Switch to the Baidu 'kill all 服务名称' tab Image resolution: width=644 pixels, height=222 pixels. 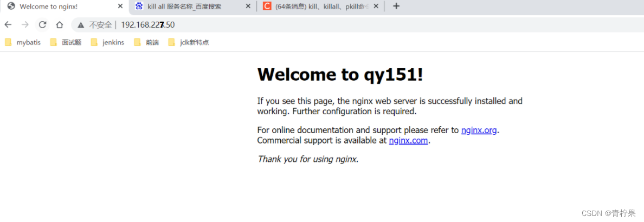point(192,6)
